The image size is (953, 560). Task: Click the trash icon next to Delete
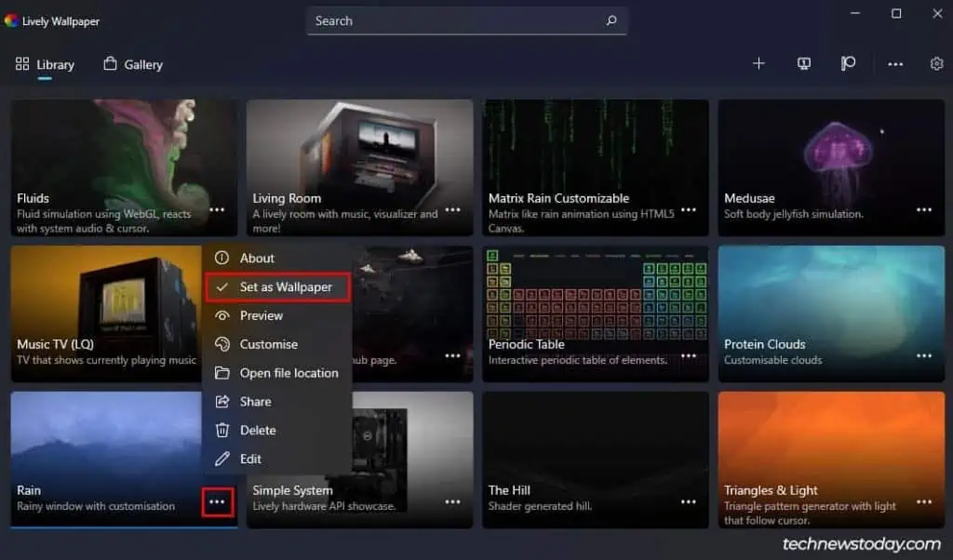tap(222, 430)
